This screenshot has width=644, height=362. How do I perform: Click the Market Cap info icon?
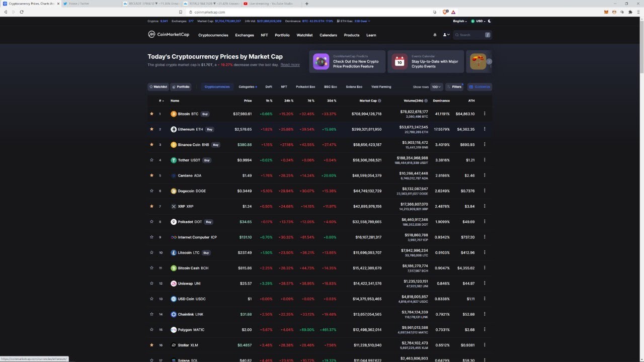379,101
